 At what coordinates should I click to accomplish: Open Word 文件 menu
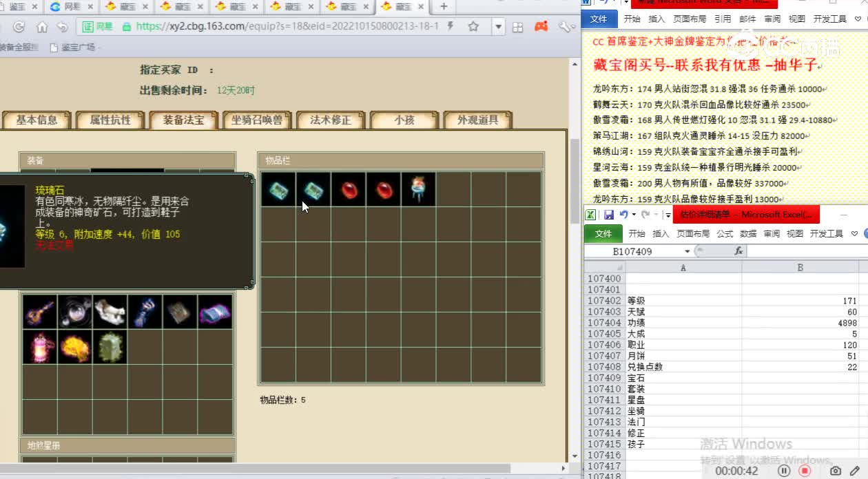pyautogui.click(x=599, y=19)
